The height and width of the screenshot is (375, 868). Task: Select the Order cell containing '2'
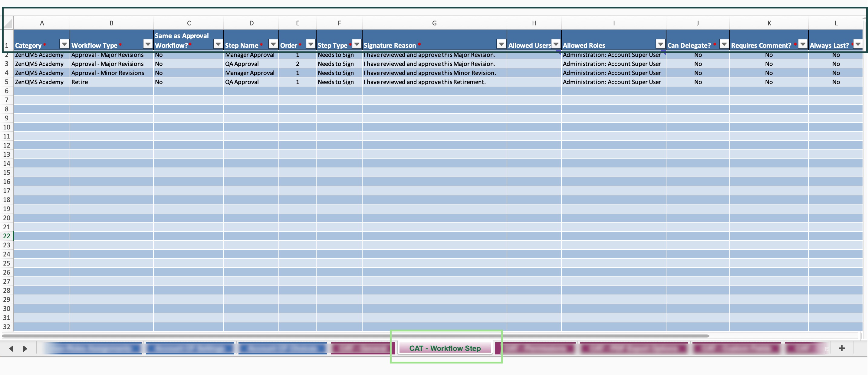pyautogui.click(x=298, y=64)
